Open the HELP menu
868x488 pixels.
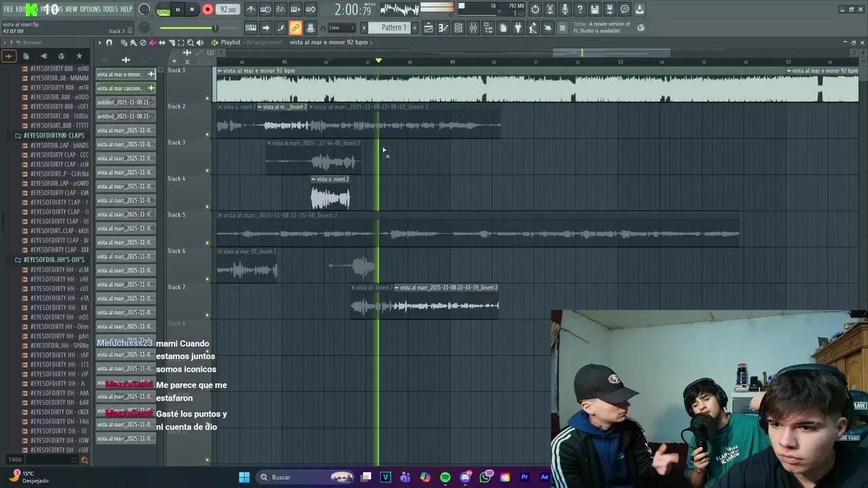point(126,9)
